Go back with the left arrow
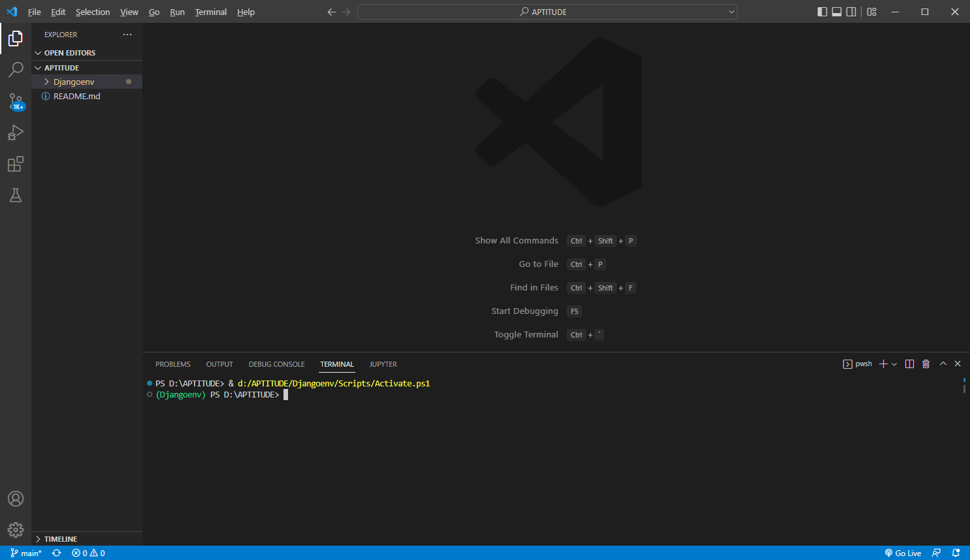 coord(331,12)
